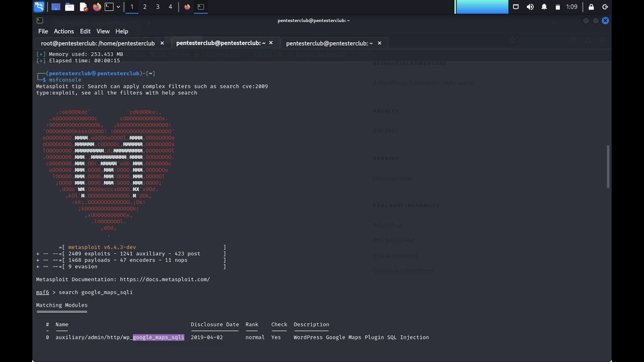Switch to workspace 2
644x362 pixels.
tap(145, 7)
